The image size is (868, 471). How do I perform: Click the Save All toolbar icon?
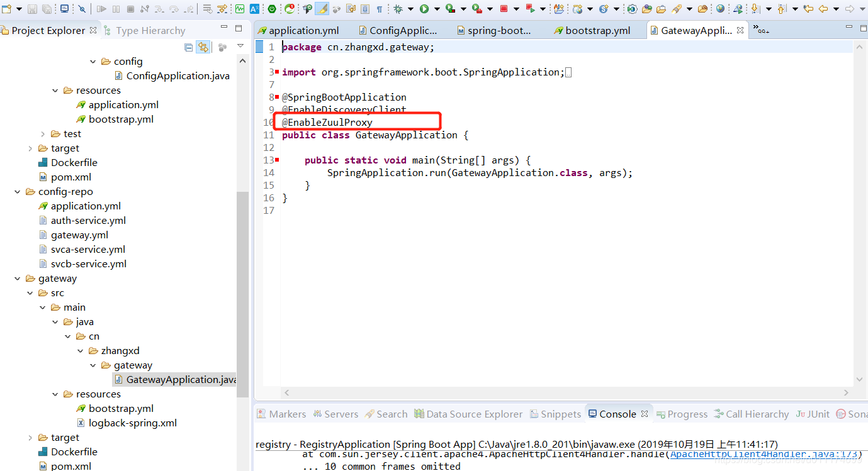[47, 9]
